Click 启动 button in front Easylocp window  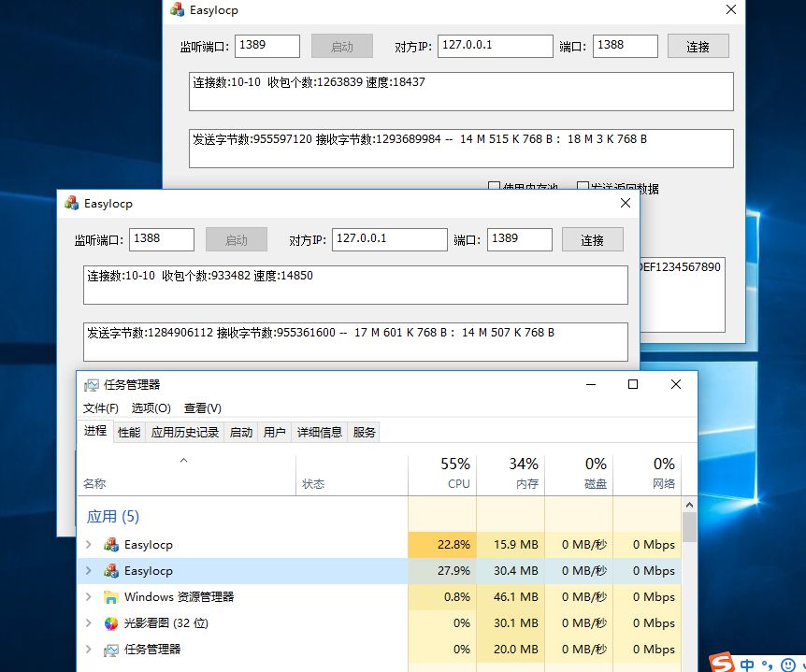tap(236, 239)
